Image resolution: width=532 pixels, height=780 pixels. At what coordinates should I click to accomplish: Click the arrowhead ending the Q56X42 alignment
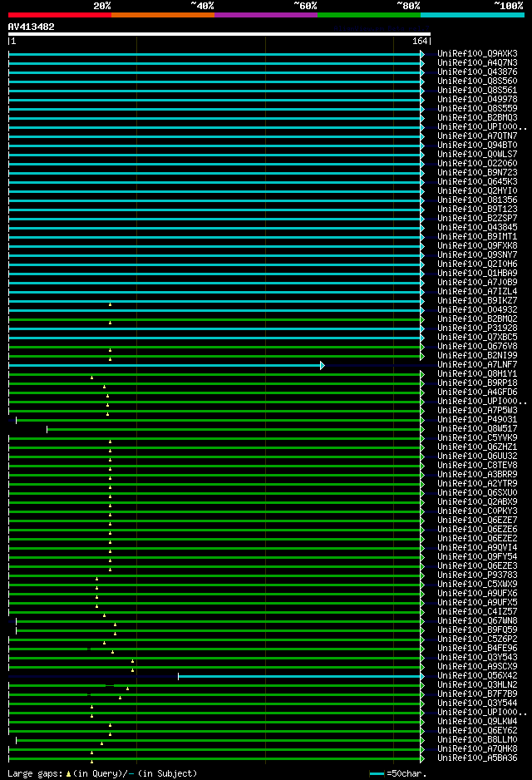coord(422,676)
